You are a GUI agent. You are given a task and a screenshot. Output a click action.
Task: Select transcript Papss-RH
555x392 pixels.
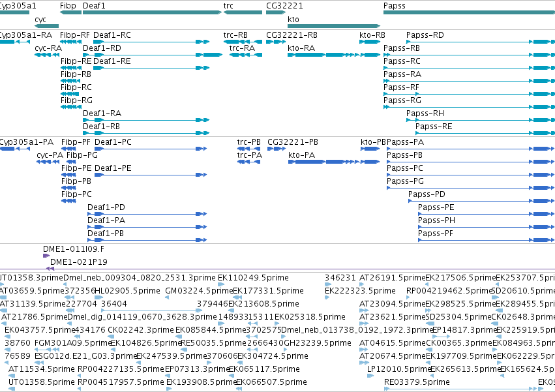[x=481, y=120]
